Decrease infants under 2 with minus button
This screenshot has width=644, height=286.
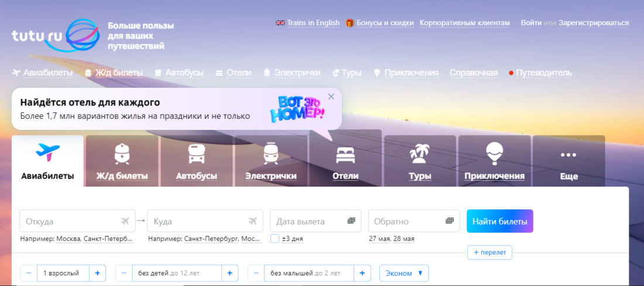[x=256, y=273]
